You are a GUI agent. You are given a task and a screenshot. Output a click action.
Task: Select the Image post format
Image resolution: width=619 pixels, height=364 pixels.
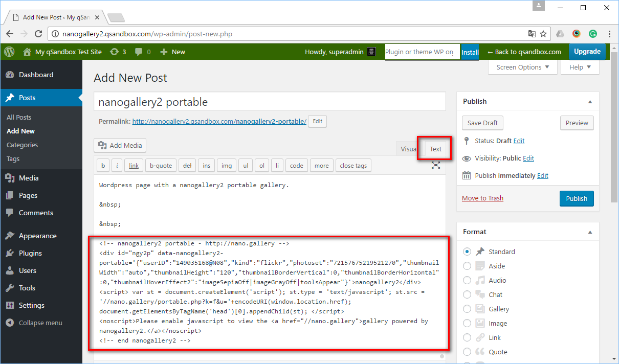coord(467,323)
